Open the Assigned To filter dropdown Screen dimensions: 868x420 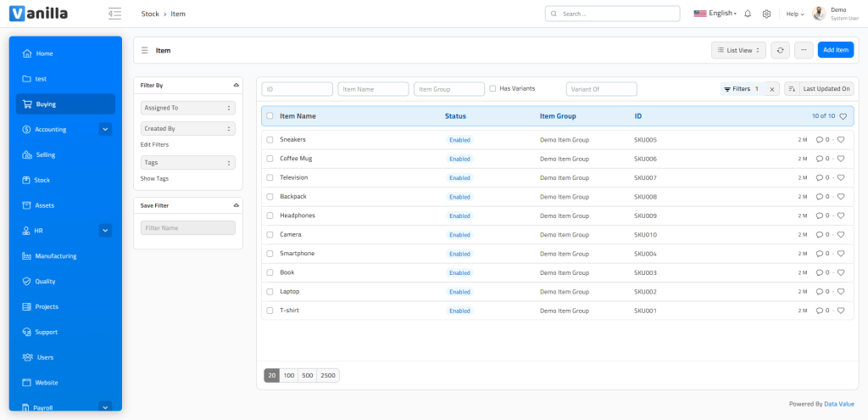click(187, 108)
